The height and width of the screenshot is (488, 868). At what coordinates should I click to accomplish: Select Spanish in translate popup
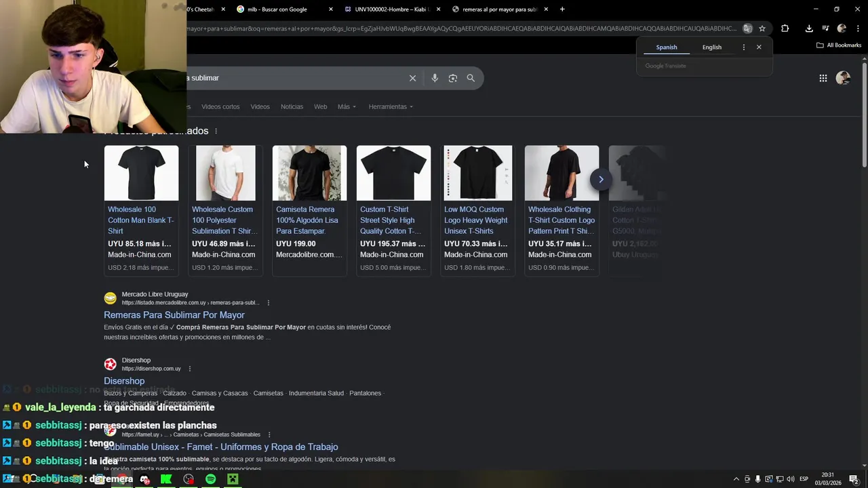(x=667, y=47)
